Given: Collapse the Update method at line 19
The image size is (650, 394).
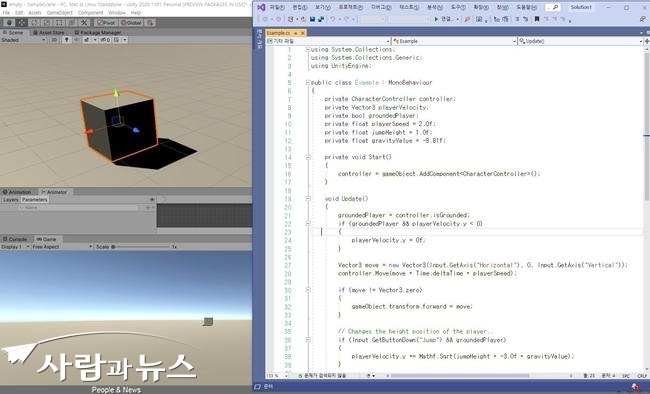Looking at the screenshot, I should tap(308, 199).
